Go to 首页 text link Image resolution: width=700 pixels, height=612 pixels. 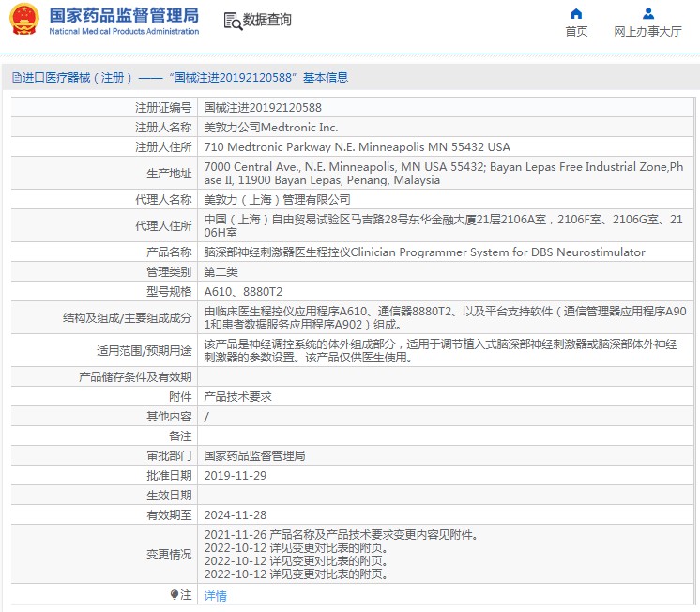(576, 31)
